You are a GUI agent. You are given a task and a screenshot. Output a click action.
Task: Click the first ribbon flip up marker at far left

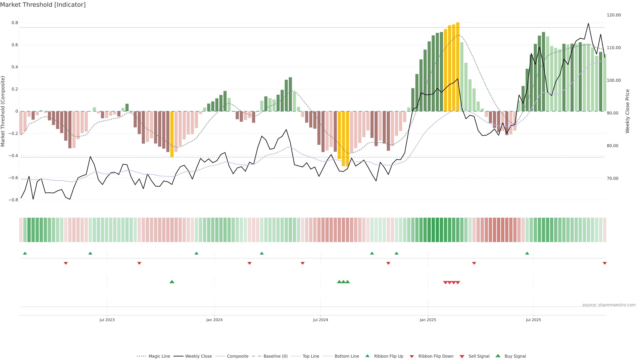25,253
